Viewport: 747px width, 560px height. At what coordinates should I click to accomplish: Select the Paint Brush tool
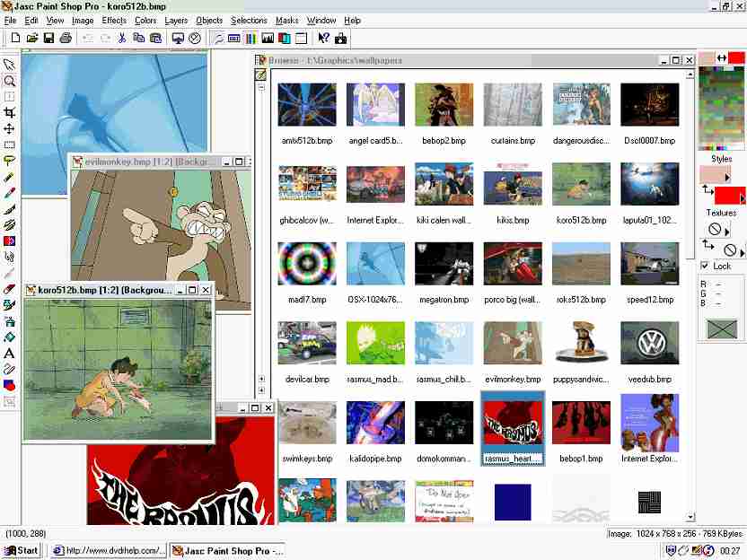tap(9, 209)
